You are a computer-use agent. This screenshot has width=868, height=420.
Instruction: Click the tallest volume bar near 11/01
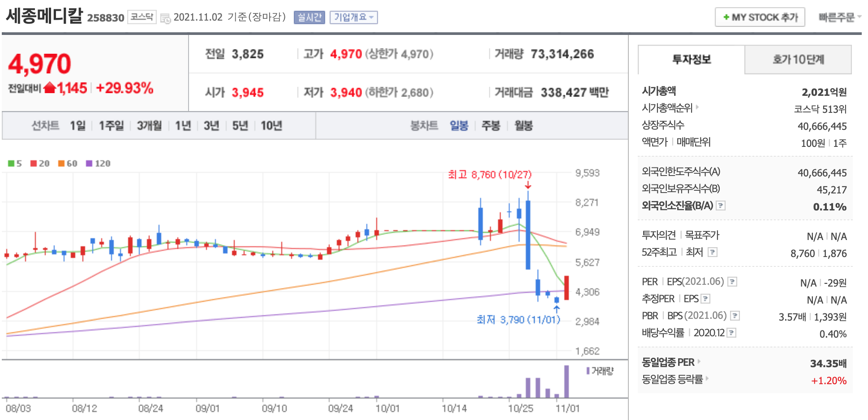(x=567, y=381)
